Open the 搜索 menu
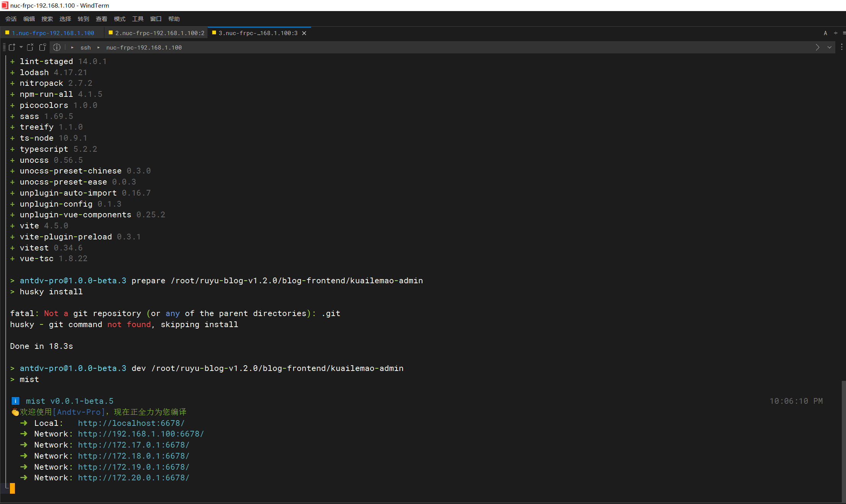Viewport: 846px width, 504px height. pyautogui.click(x=47, y=19)
